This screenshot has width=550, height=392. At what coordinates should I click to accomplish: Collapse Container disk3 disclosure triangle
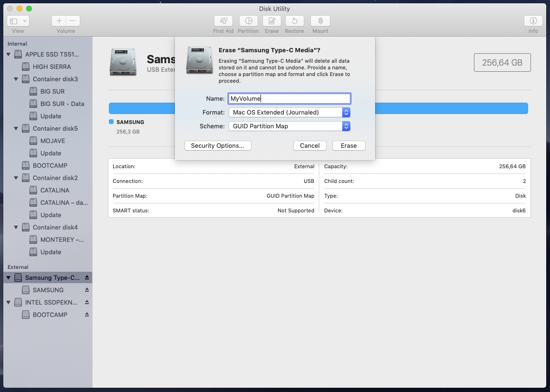pos(16,79)
